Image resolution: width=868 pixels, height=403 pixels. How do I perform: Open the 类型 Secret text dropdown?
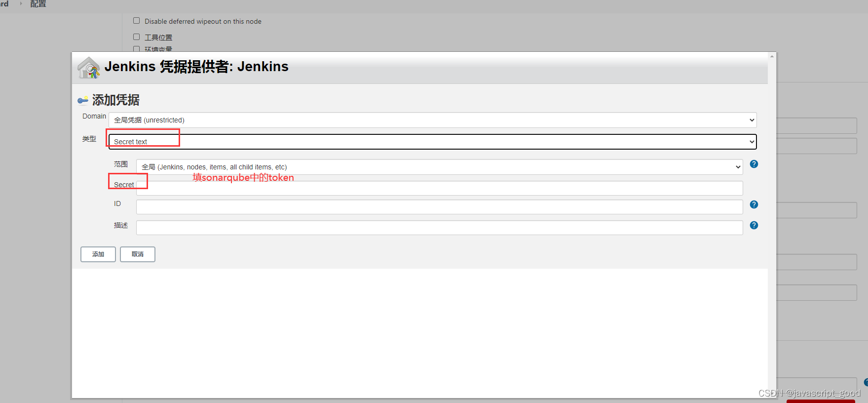click(x=433, y=142)
